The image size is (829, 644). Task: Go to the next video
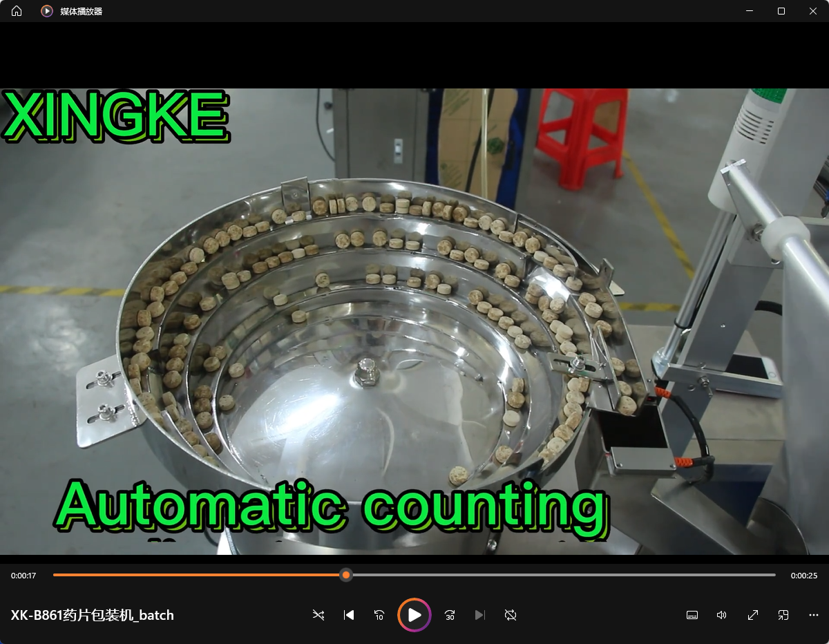(x=479, y=615)
